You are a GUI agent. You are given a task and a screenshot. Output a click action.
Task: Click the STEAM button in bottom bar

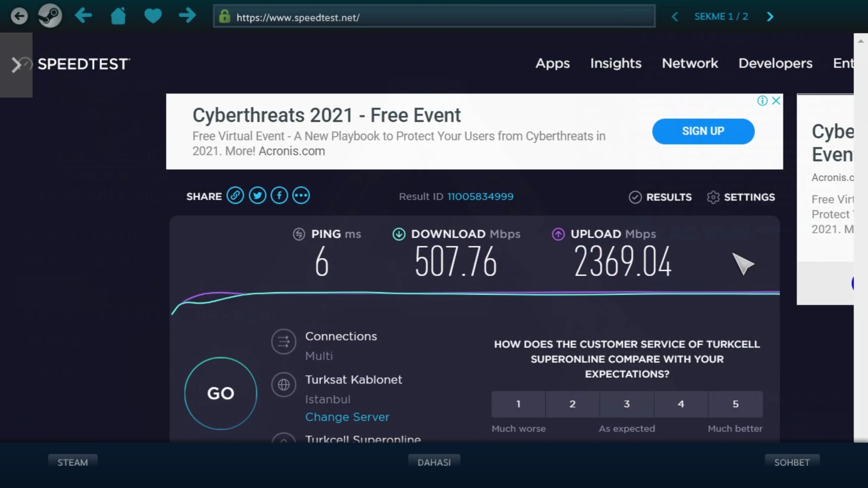coord(73,463)
